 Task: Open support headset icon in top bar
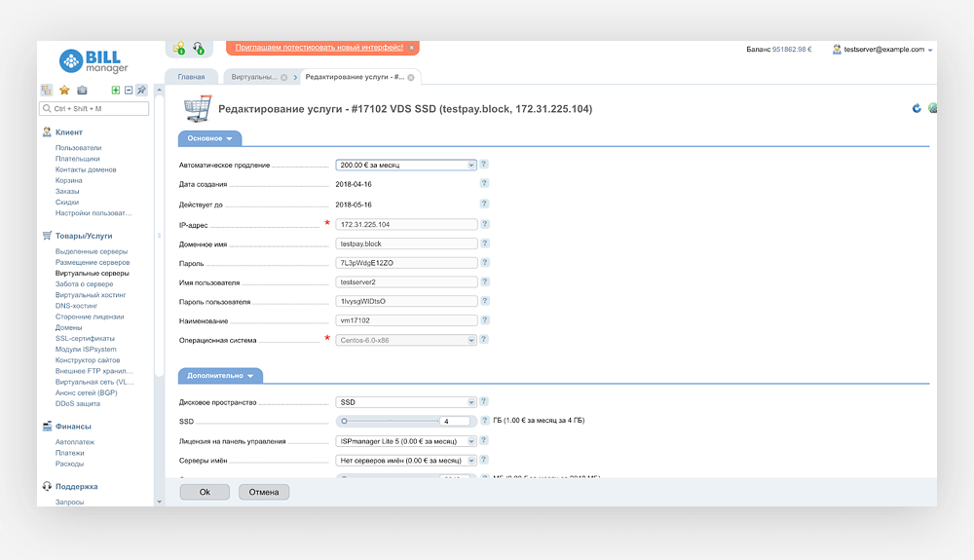[x=198, y=48]
